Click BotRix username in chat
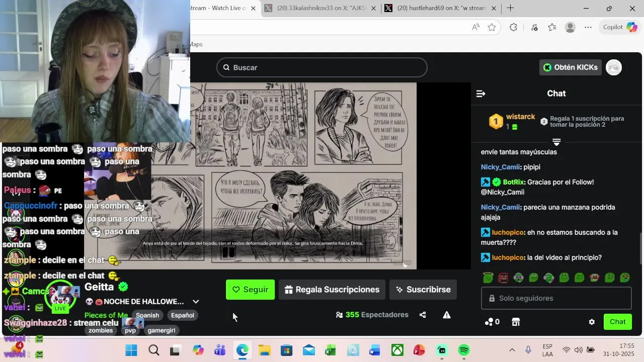Screen dimensions: 644x362 click(x=514, y=182)
